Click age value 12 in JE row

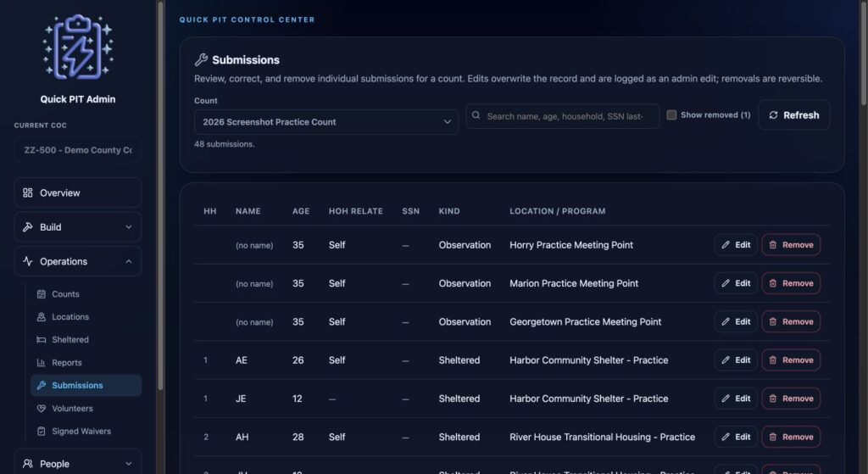coord(298,399)
